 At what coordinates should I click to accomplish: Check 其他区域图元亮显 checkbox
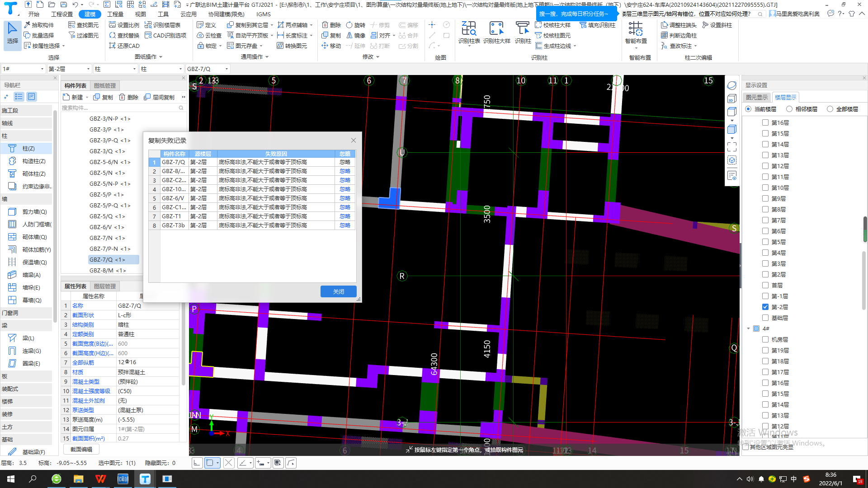click(745, 447)
